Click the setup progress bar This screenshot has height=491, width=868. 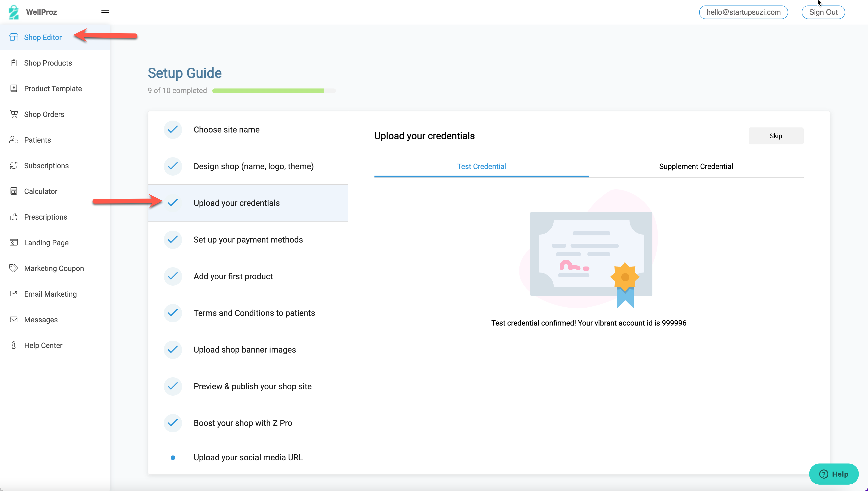tap(274, 91)
